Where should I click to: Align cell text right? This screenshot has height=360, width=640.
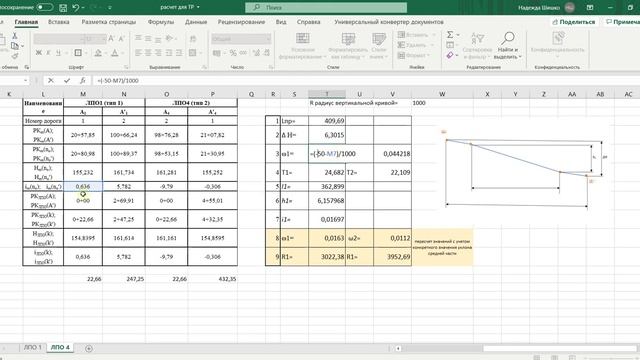coord(158,53)
